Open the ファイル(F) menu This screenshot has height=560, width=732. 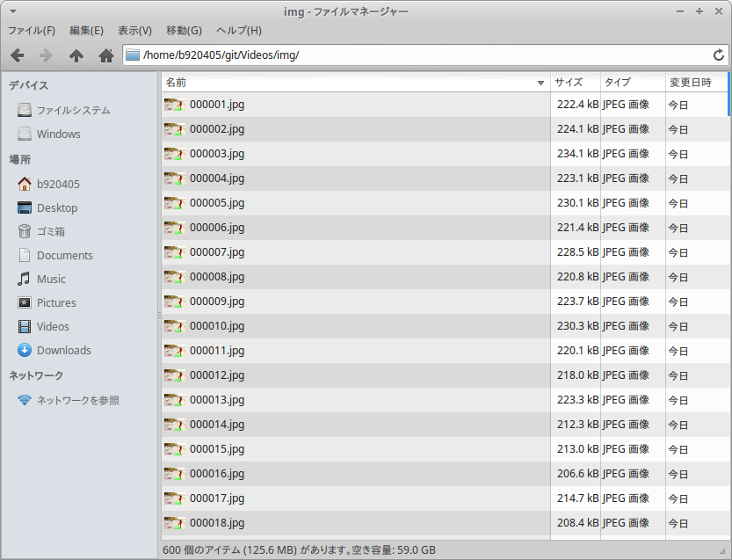32,31
